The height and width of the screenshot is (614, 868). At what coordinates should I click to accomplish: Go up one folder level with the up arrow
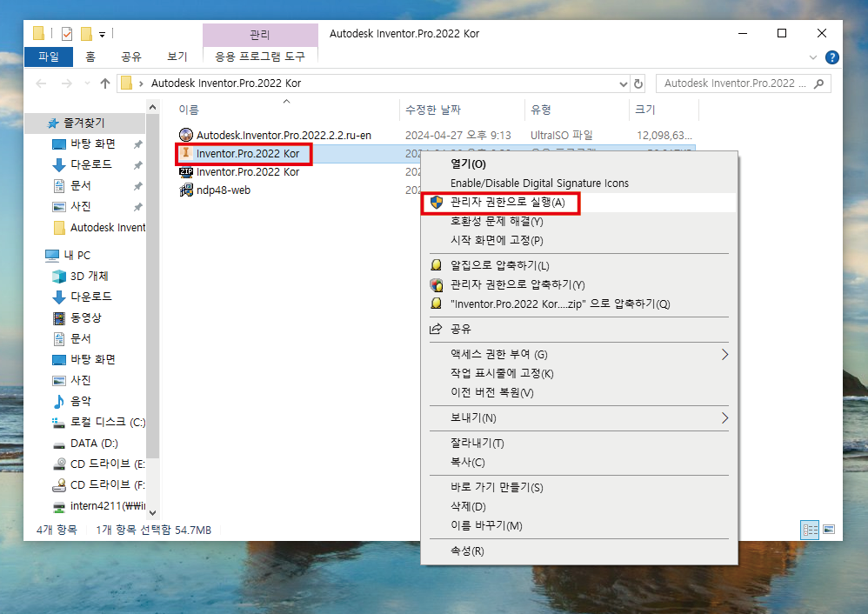pos(105,83)
